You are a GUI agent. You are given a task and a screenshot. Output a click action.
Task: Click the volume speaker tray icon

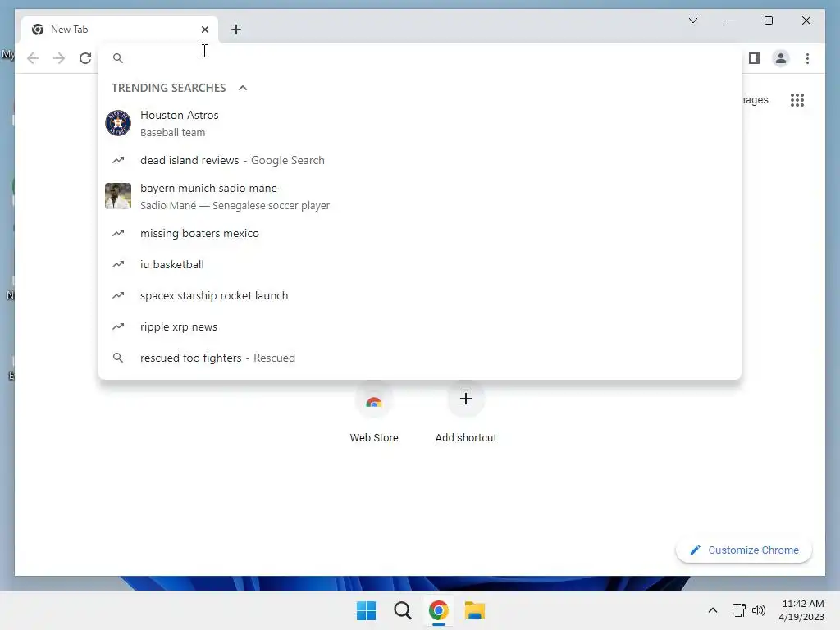[759, 610]
